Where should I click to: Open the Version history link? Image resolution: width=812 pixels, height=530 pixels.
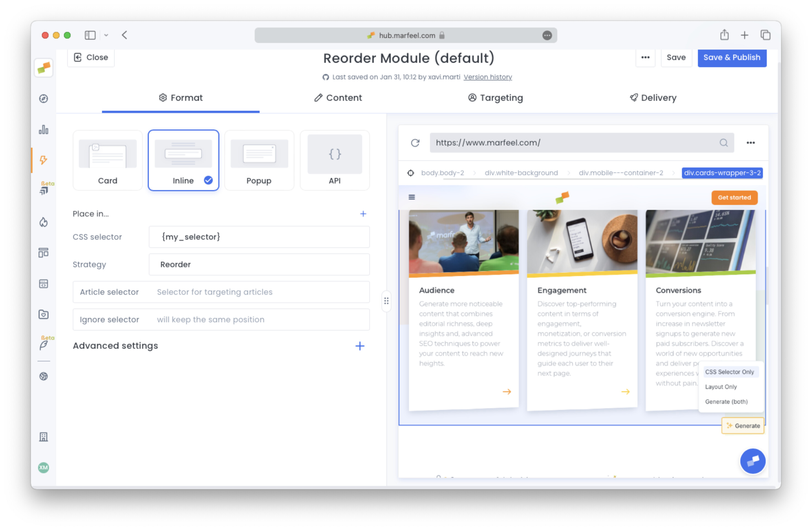coord(488,77)
